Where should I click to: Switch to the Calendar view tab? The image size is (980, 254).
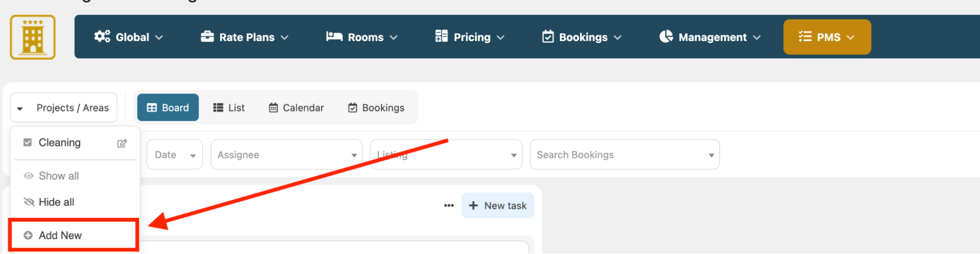click(297, 108)
